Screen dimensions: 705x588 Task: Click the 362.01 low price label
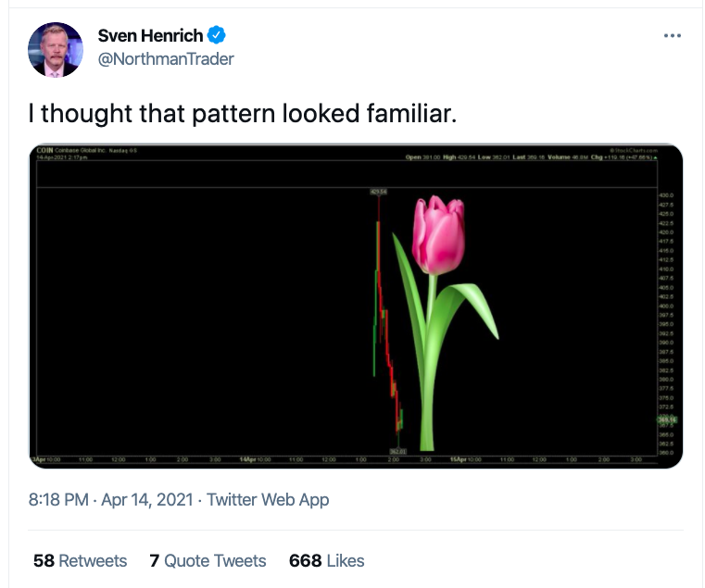pos(397,452)
